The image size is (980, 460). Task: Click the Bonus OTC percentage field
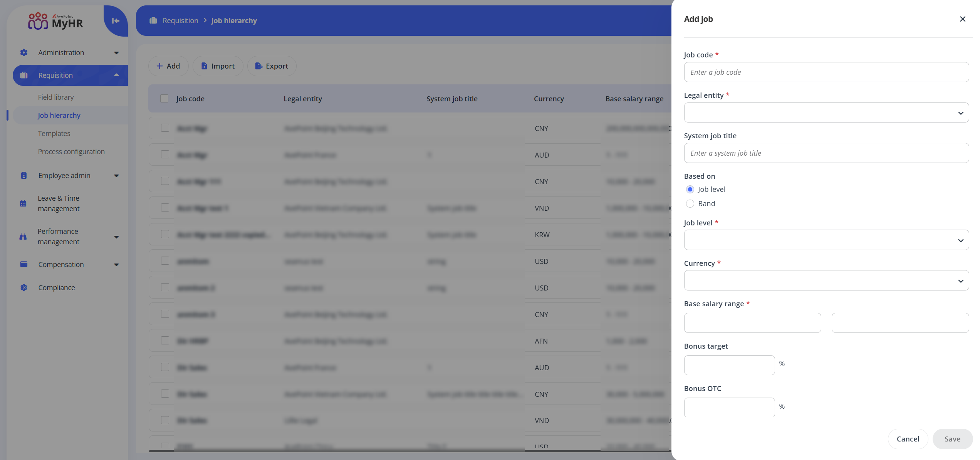click(729, 407)
